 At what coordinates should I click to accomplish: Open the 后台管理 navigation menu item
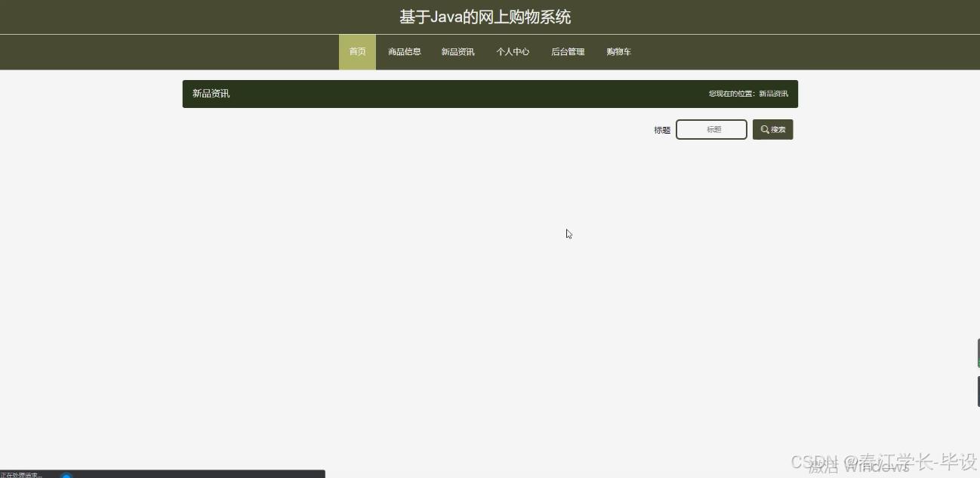[567, 51]
